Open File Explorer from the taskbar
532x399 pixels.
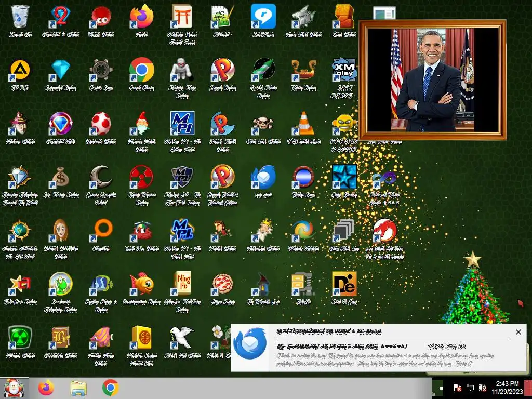click(x=78, y=388)
